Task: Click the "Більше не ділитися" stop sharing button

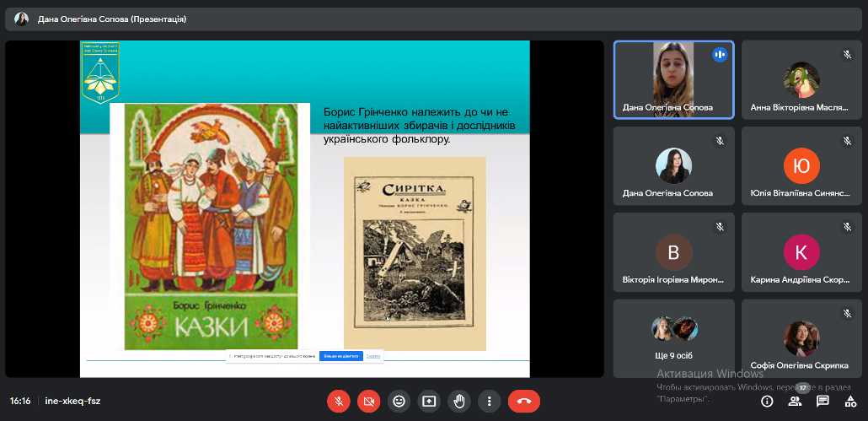Action: [x=340, y=356]
